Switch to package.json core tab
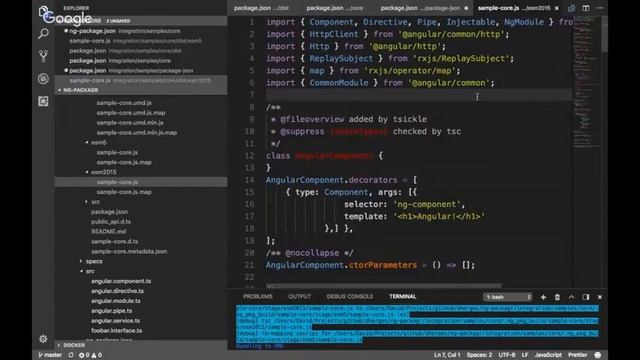640x360 pixels. coord(335,8)
